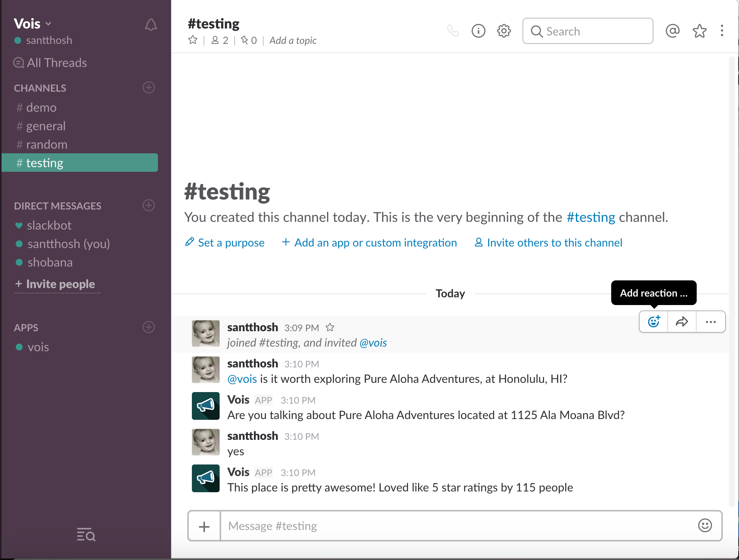Star the santthosh 3:09 PM message
The height and width of the screenshot is (560, 739).
click(330, 327)
